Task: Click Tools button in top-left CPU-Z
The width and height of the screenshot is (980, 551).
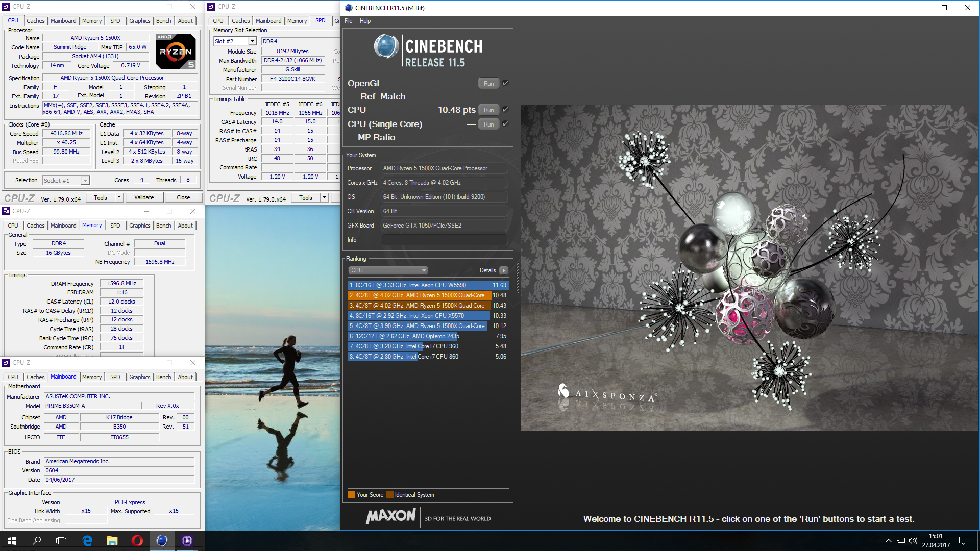Action: click(101, 198)
